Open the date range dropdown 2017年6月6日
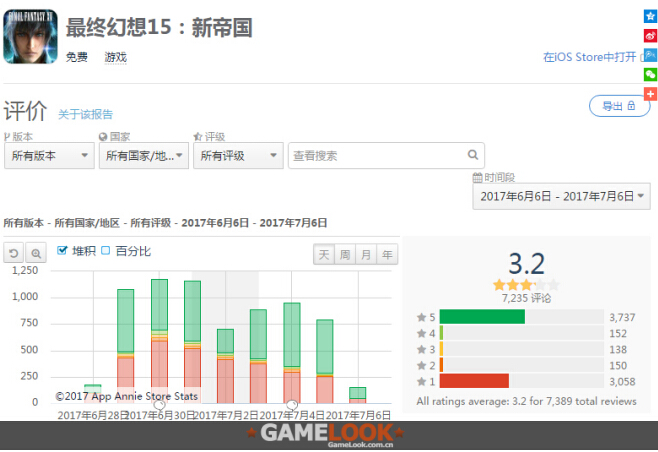 click(561, 196)
